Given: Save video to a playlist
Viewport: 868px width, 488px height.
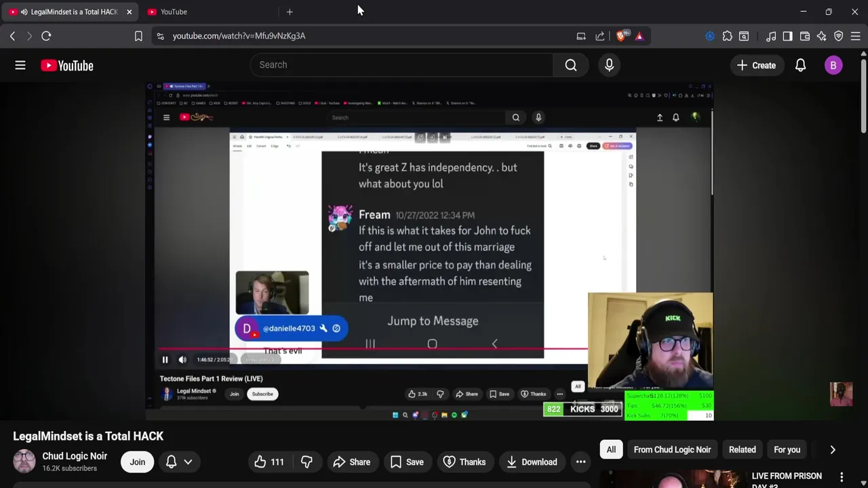Looking at the screenshot, I should (x=407, y=462).
